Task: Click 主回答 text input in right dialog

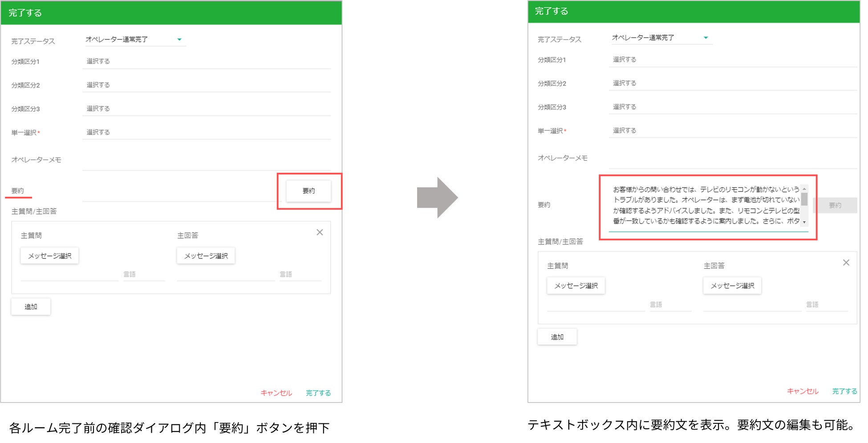Action: 752,305
